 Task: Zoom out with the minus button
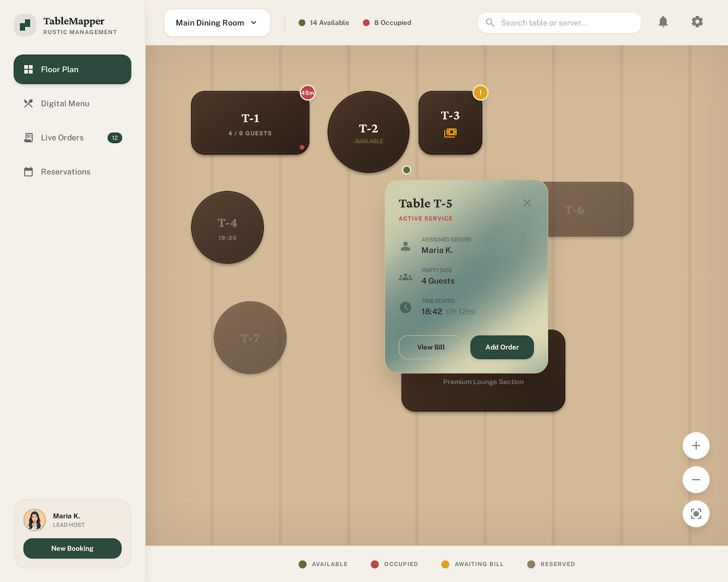696,480
